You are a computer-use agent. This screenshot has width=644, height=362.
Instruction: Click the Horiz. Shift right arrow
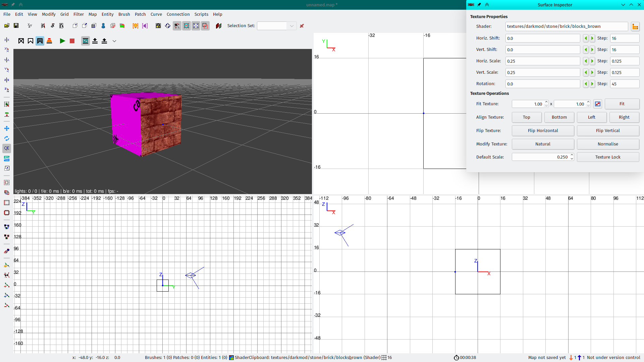tap(592, 38)
